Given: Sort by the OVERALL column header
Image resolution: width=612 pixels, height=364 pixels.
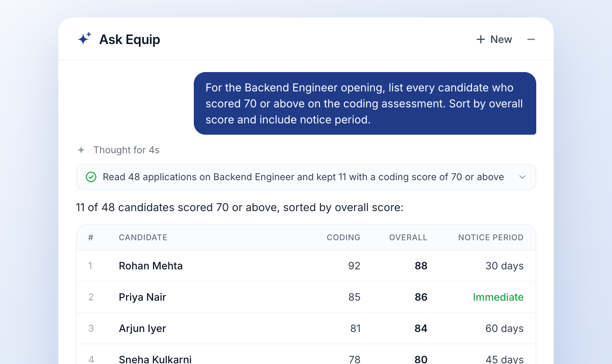Looking at the screenshot, I should click(408, 237).
